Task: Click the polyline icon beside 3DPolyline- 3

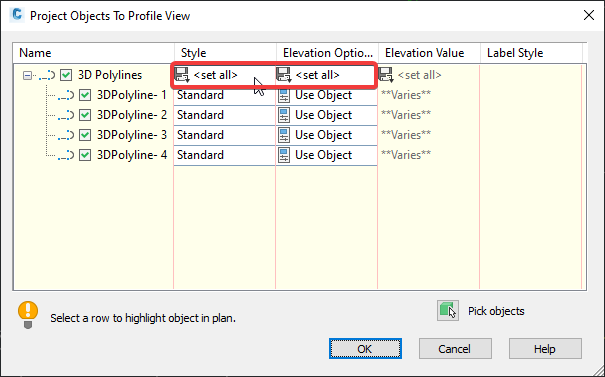Action: pos(66,135)
